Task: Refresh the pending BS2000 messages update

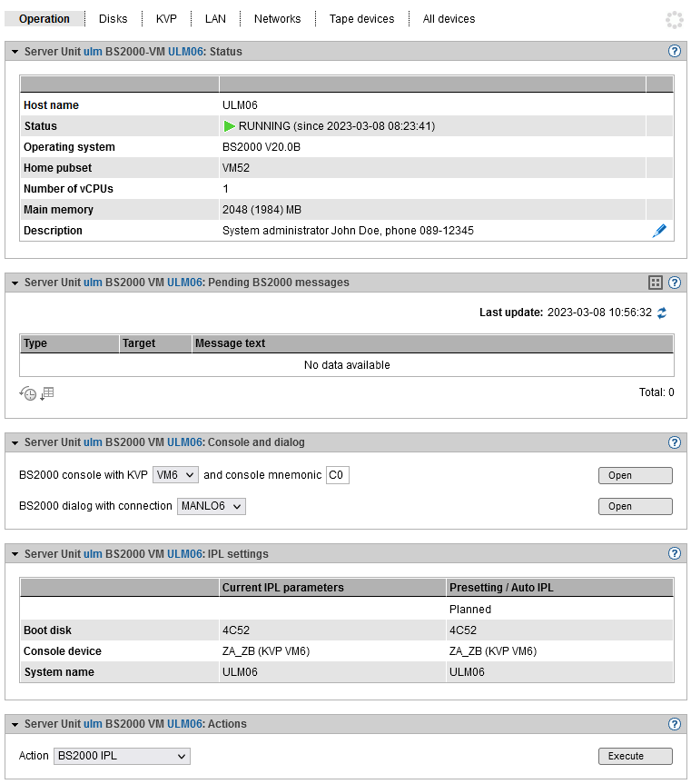Action: tap(662, 313)
